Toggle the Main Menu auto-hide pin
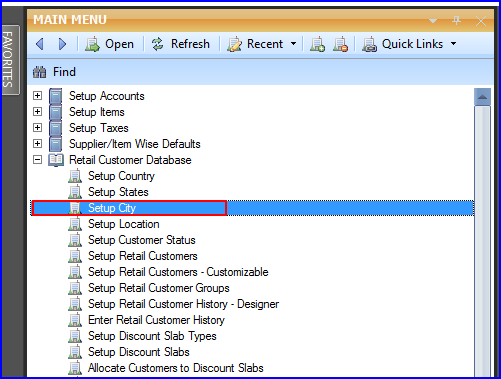This screenshot has height=379, width=501. 456,21
